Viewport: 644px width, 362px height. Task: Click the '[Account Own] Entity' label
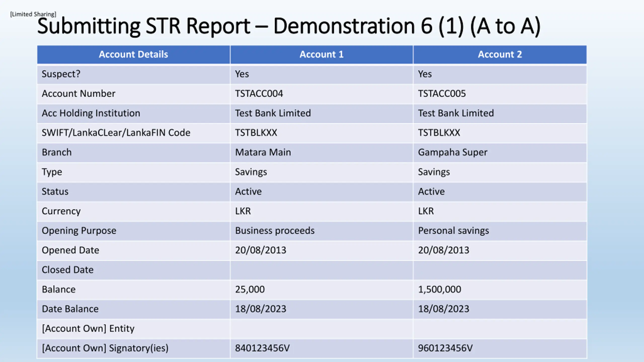point(88,329)
